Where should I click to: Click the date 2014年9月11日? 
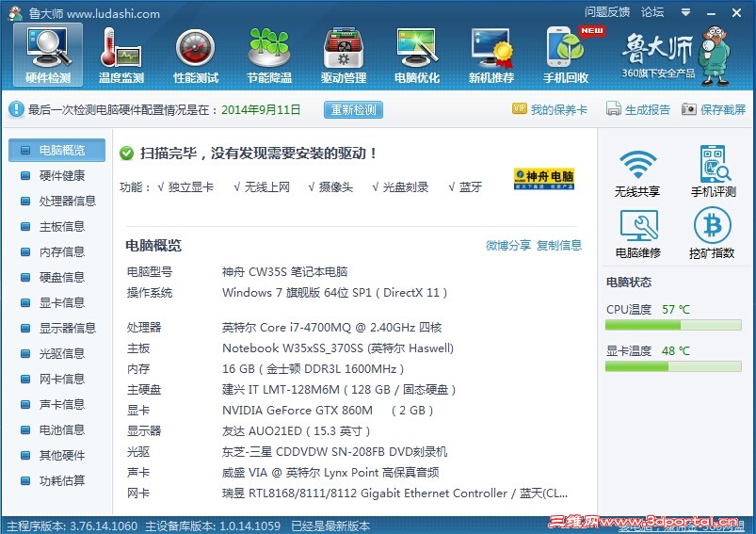pos(261,109)
